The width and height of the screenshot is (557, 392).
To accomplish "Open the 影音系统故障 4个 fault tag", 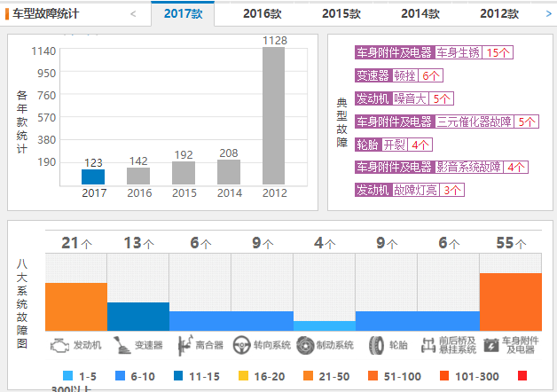I will coord(442,167).
